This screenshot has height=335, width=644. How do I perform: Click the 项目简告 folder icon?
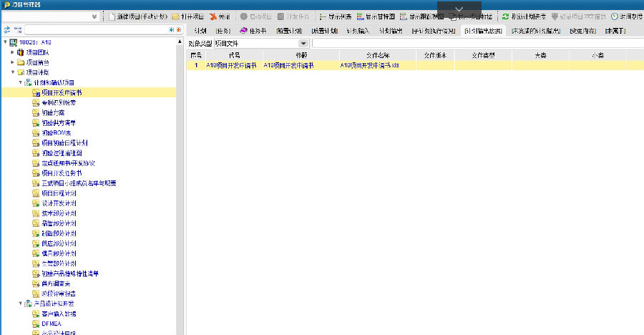pyautogui.click(x=21, y=62)
